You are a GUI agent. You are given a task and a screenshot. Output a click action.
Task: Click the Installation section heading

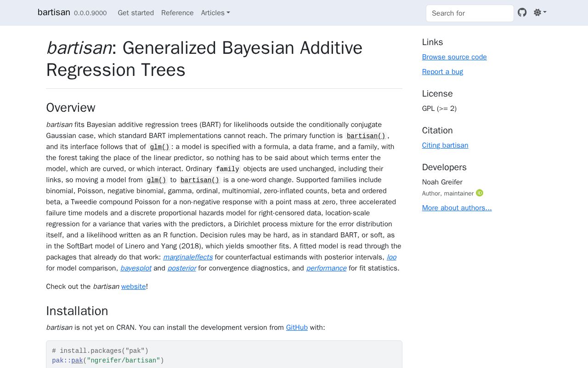tap(77, 311)
